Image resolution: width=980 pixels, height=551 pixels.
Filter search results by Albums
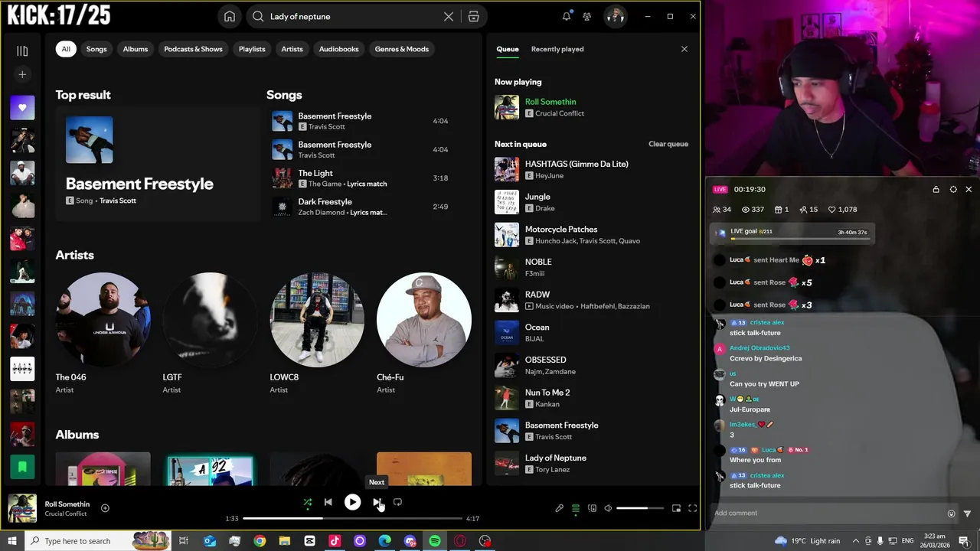click(x=136, y=49)
